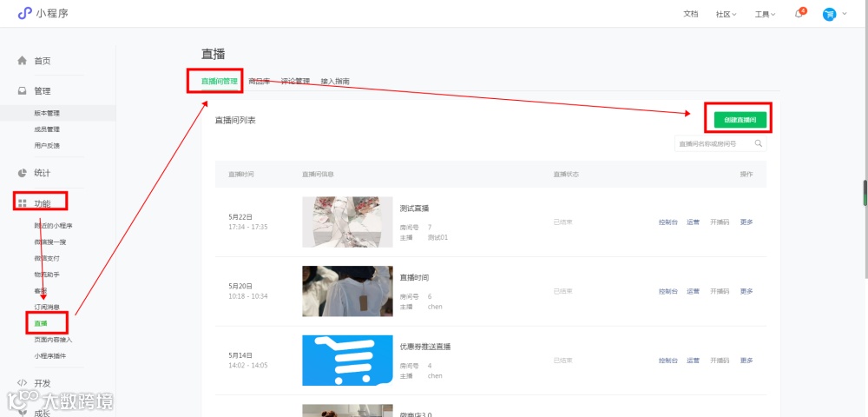Image resolution: width=868 pixels, height=417 pixels.
Task: Open 微信搜一搜 in the sidebar
Action: click(x=49, y=242)
